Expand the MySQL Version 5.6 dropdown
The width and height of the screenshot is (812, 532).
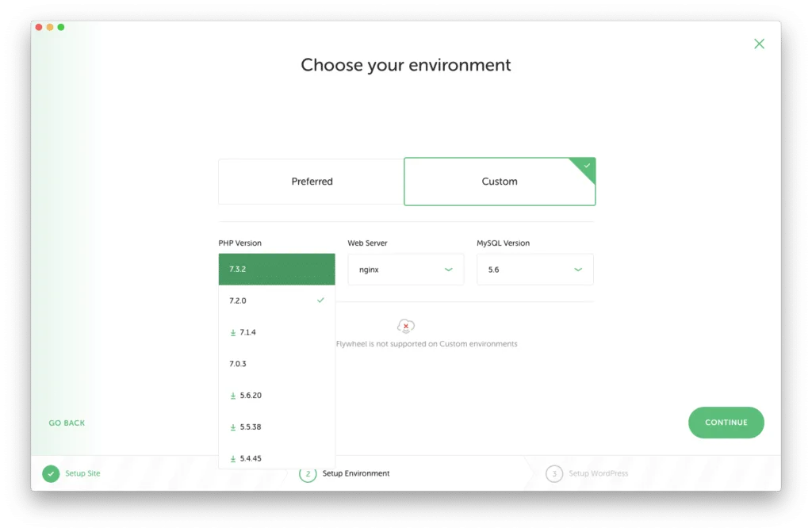click(534, 270)
